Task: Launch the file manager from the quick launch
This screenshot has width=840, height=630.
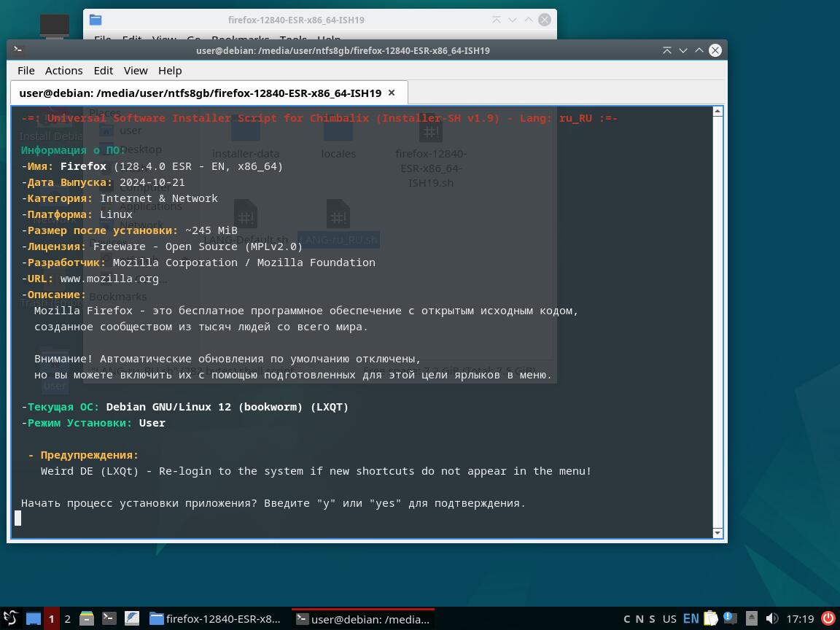Action: pos(87,618)
